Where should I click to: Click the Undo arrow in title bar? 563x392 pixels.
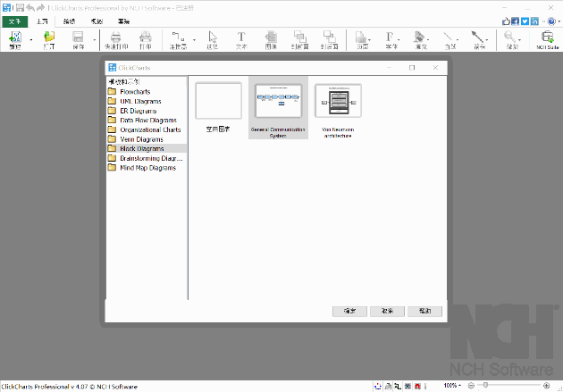pyautogui.click(x=30, y=7)
